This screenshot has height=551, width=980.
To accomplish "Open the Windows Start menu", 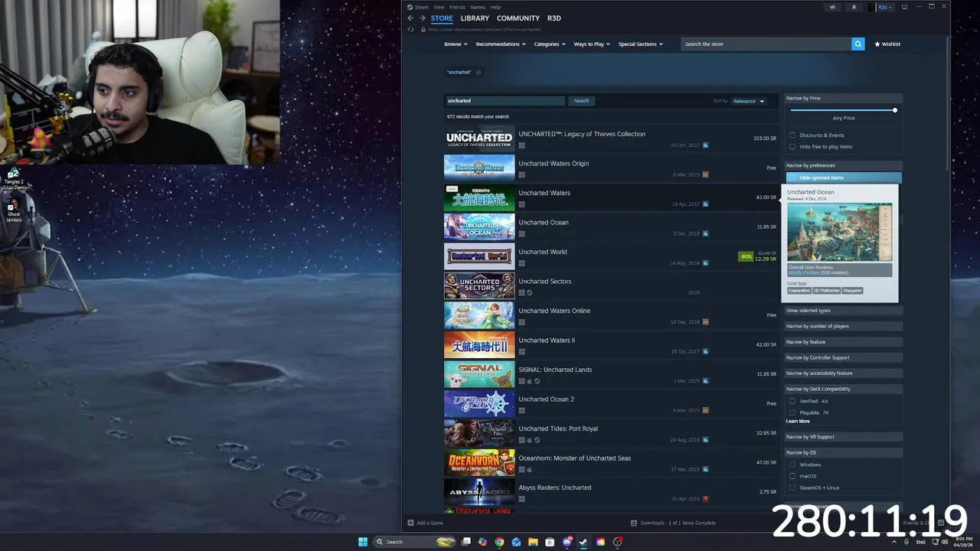I will 363,542.
